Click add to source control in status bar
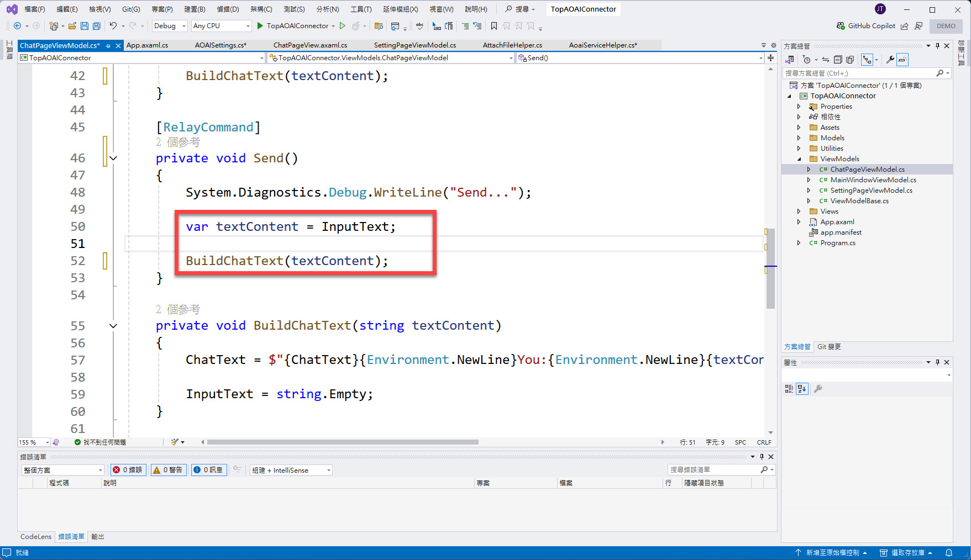This screenshot has width=971, height=560. pos(832,553)
